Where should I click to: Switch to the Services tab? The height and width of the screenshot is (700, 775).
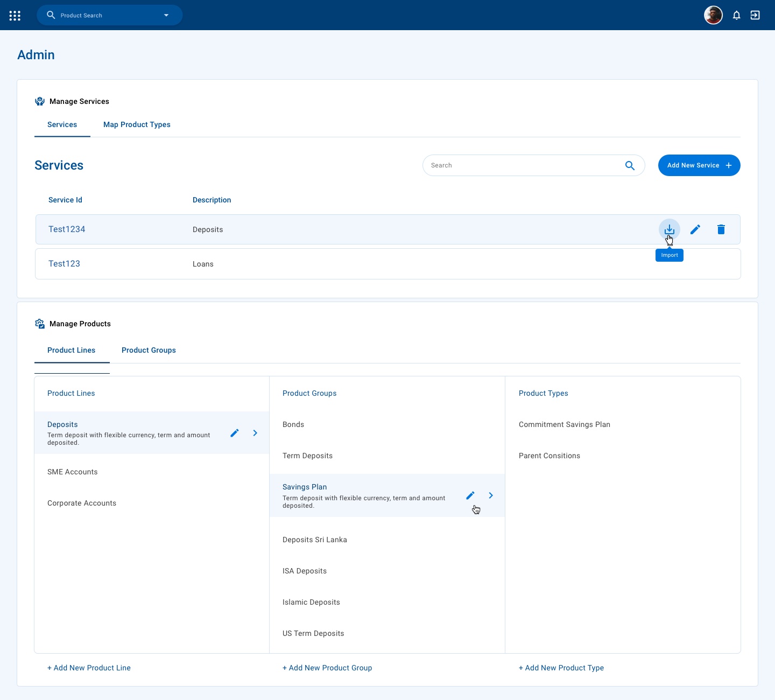click(x=62, y=124)
